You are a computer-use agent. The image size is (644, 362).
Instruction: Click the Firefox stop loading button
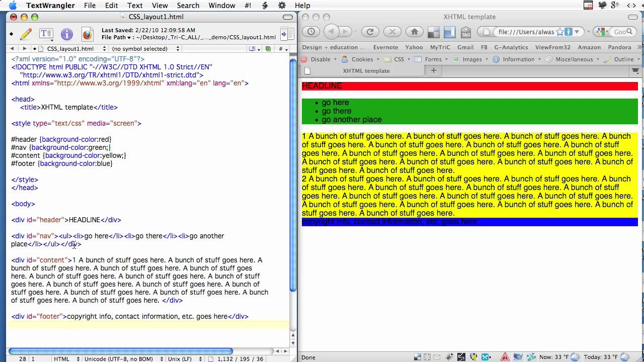pos(392,32)
